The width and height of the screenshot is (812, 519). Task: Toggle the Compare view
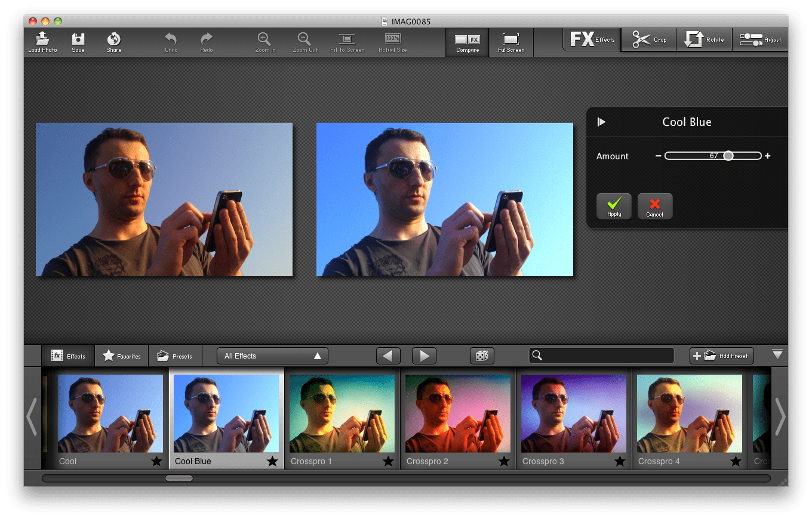tap(467, 41)
